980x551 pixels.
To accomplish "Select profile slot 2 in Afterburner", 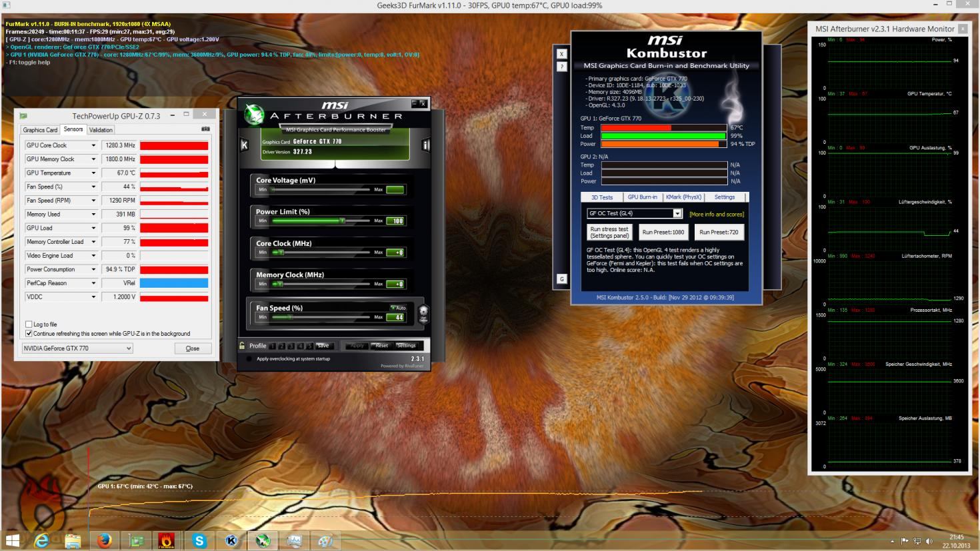I will (x=282, y=346).
